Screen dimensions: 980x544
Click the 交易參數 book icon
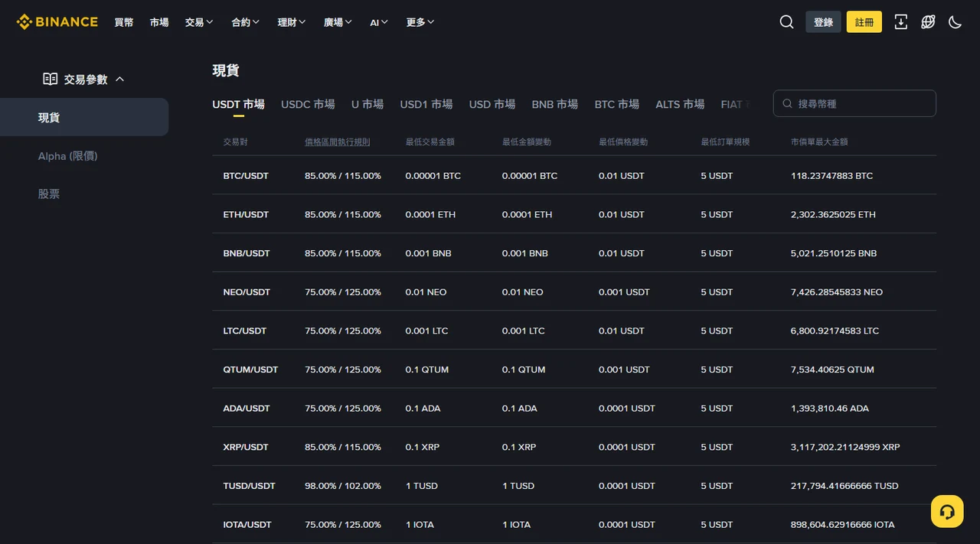(x=50, y=79)
